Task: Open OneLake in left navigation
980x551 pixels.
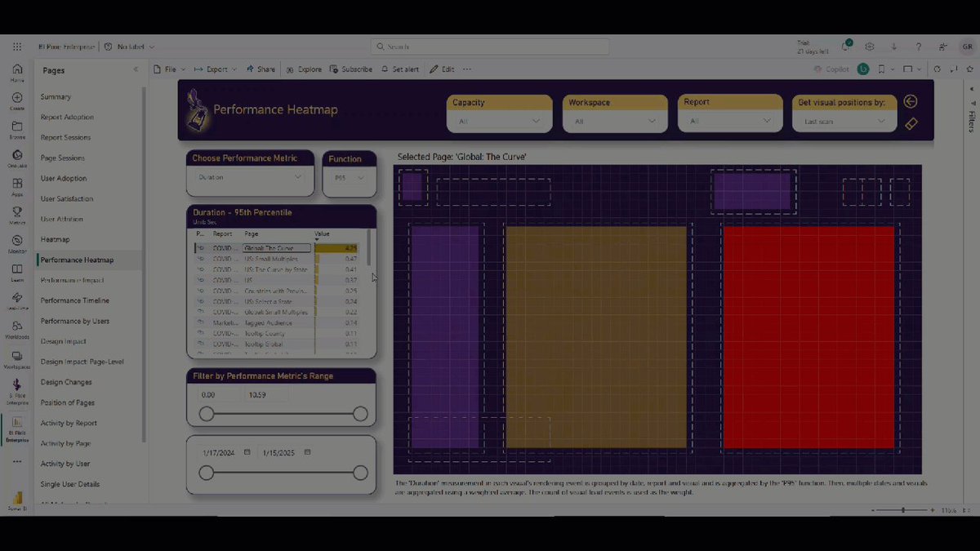Action: 17,158
